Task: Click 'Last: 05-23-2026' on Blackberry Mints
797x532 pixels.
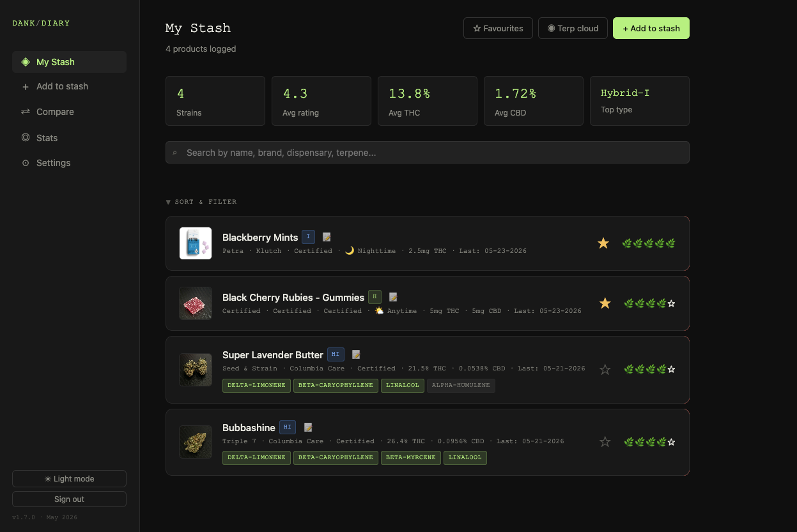Action: coord(493,251)
